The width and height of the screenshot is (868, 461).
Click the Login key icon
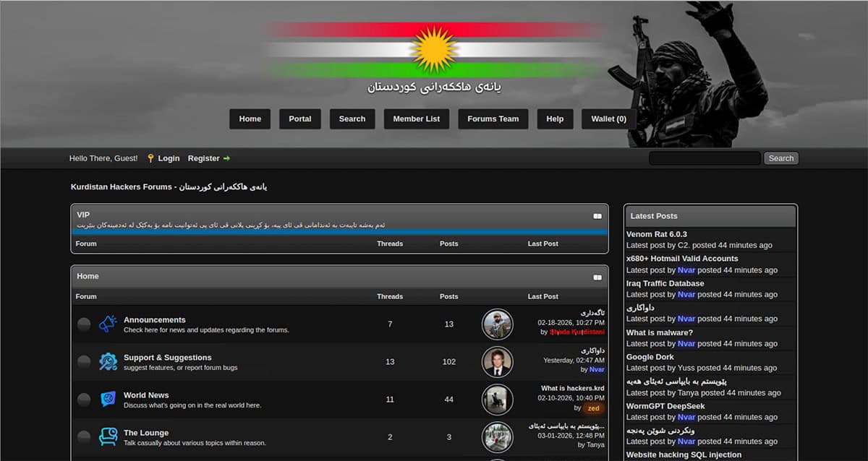click(x=150, y=158)
